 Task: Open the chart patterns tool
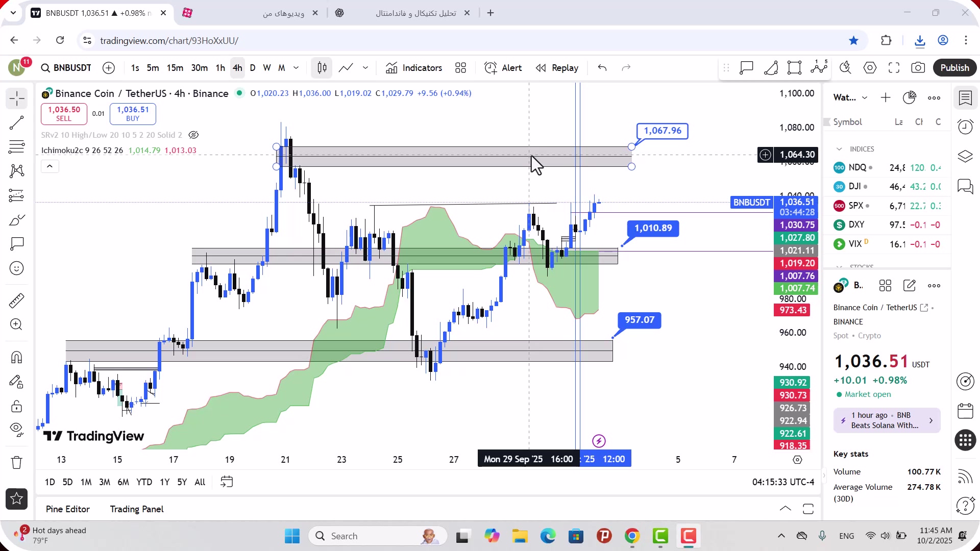17,171
